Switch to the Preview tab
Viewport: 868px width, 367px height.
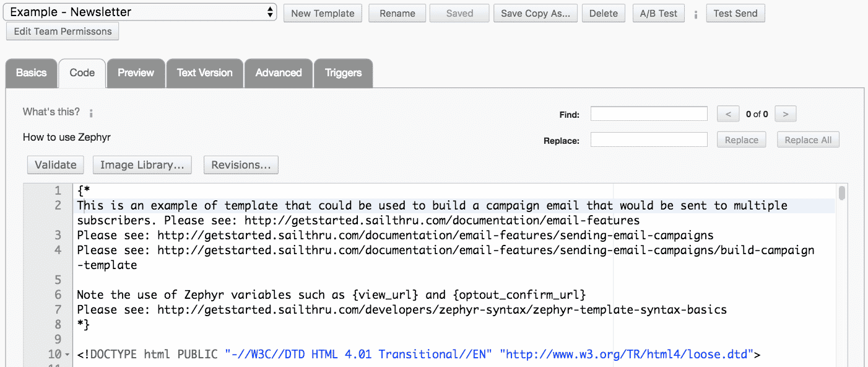136,73
